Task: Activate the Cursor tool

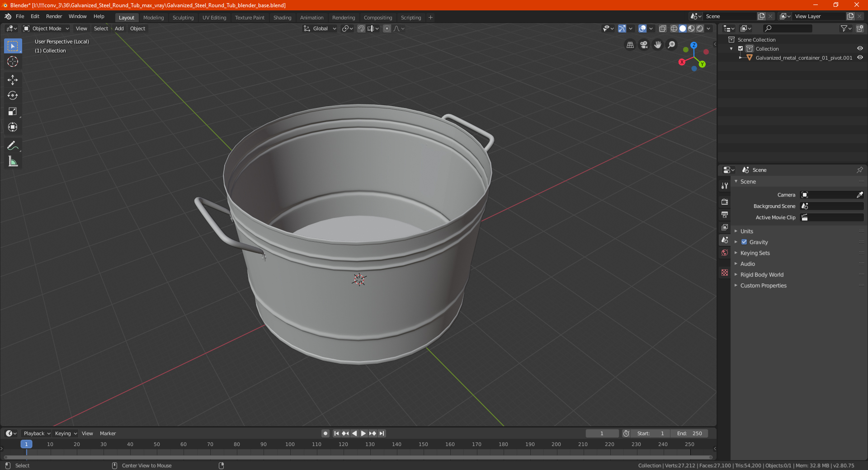Action: (13, 62)
